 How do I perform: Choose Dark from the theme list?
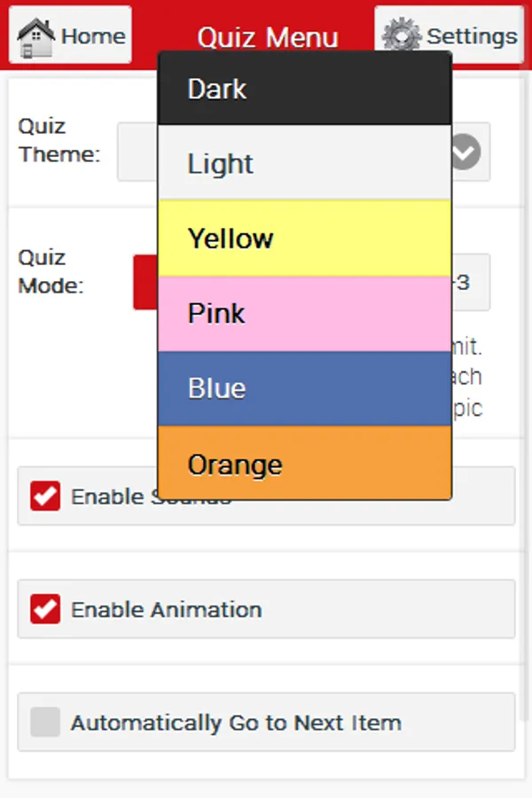[305, 89]
